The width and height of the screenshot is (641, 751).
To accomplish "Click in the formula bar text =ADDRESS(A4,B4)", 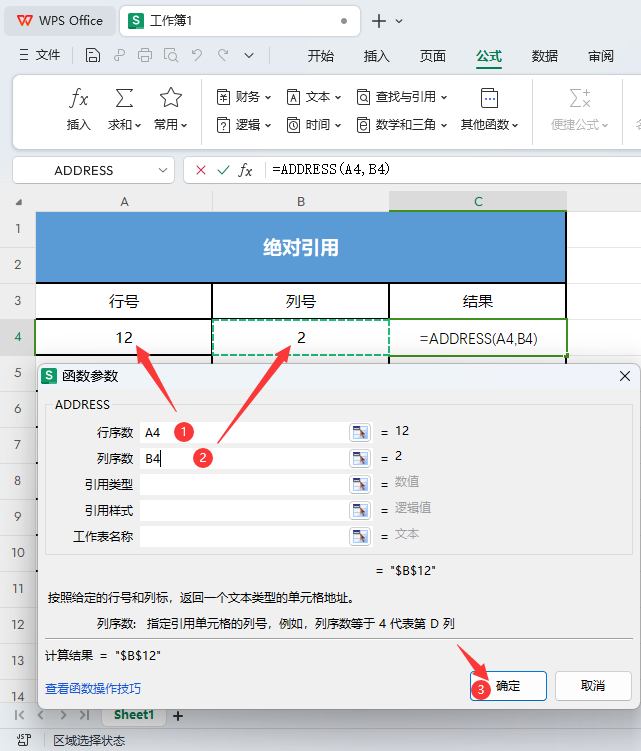I will pyautogui.click(x=331, y=169).
